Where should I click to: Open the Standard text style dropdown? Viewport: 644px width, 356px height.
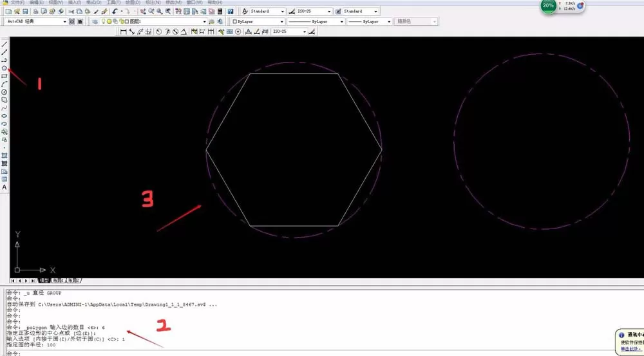click(282, 12)
